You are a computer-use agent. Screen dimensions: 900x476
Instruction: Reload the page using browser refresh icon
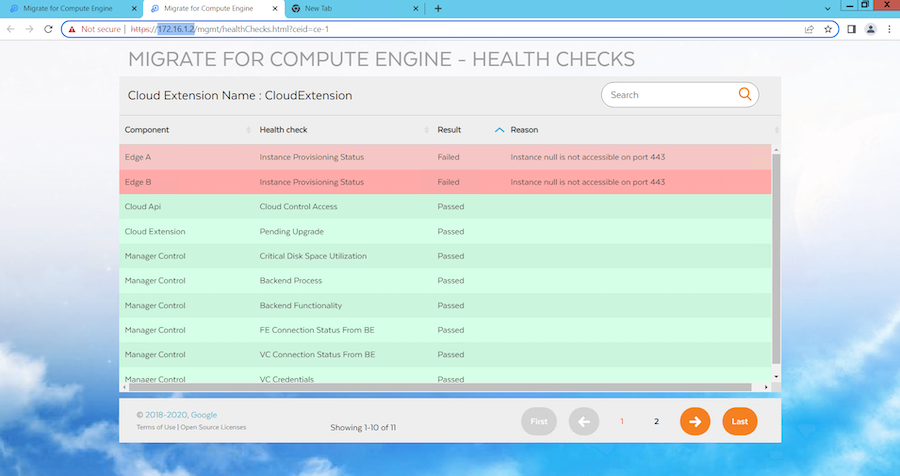[48, 29]
